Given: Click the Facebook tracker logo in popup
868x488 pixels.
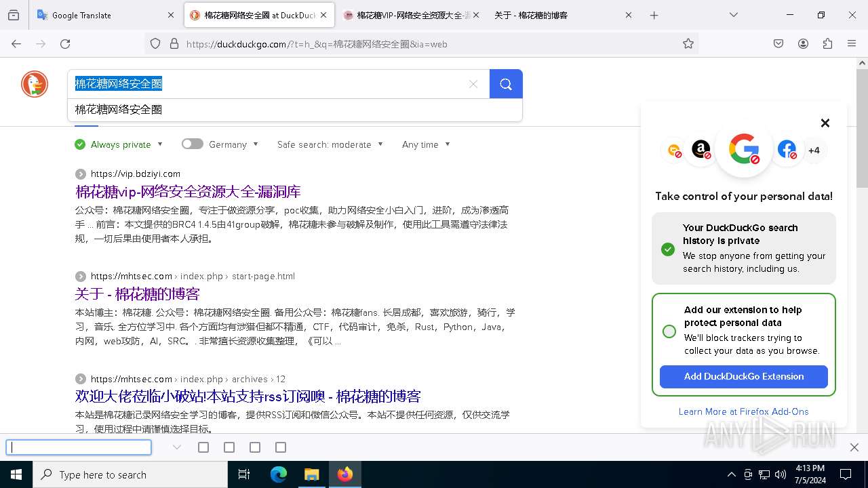Looking at the screenshot, I should [x=787, y=149].
